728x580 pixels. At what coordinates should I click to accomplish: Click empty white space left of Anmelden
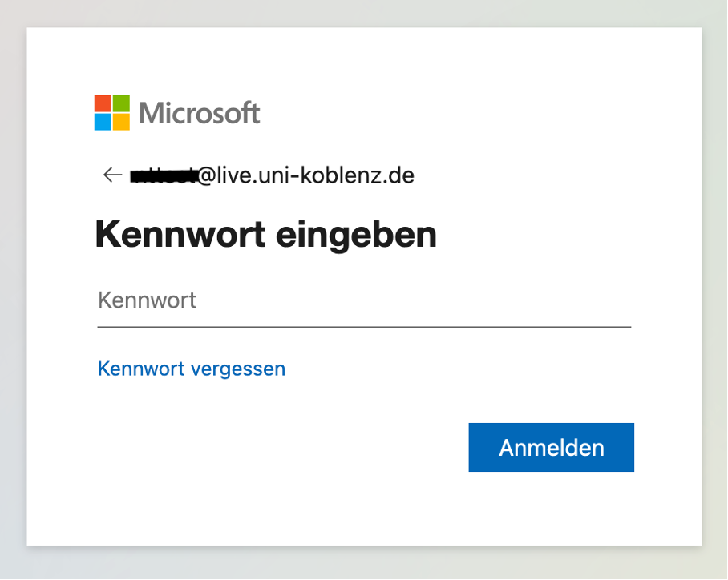coord(278,447)
